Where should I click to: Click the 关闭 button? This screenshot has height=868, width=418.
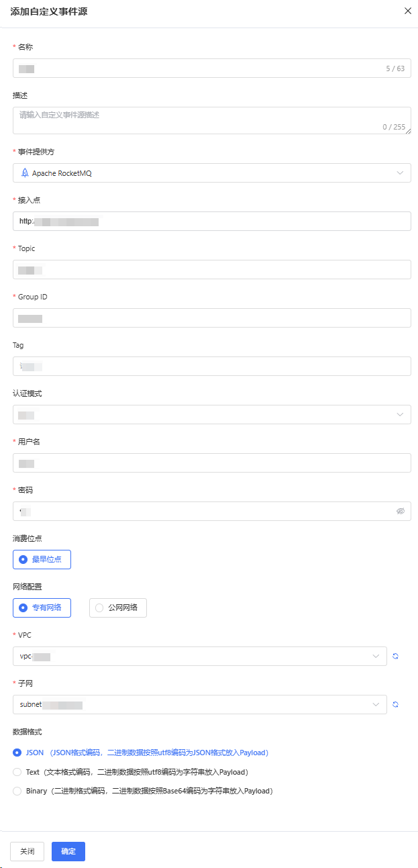pyautogui.click(x=27, y=851)
